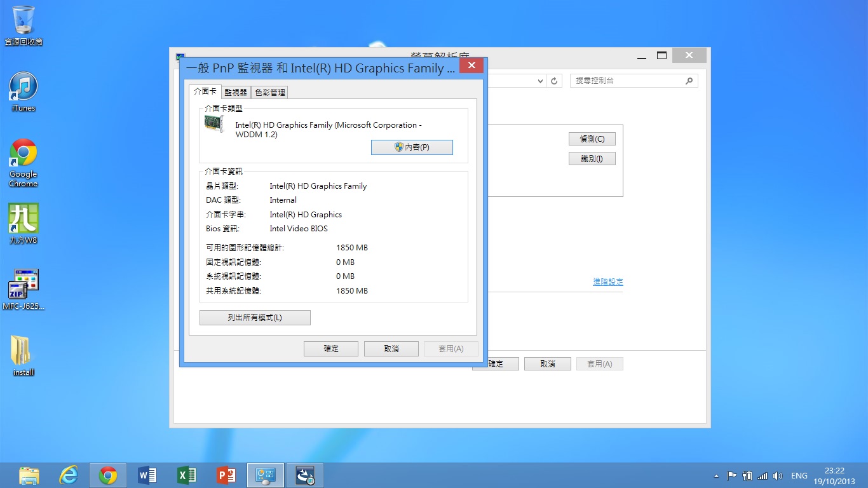Close the PnP monitor properties dialog
Screen dimensions: 868x488
pyautogui.click(x=471, y=65)
